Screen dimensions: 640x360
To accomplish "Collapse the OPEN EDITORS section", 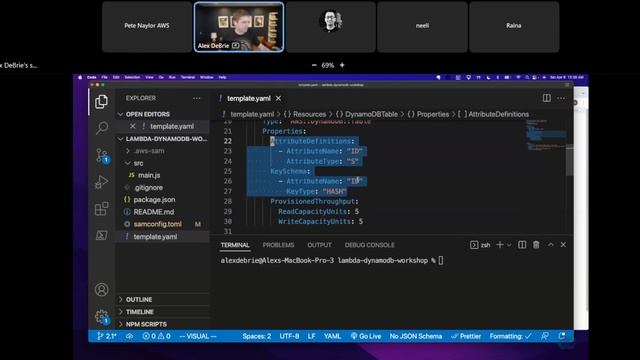I will (x=147, y=114).
